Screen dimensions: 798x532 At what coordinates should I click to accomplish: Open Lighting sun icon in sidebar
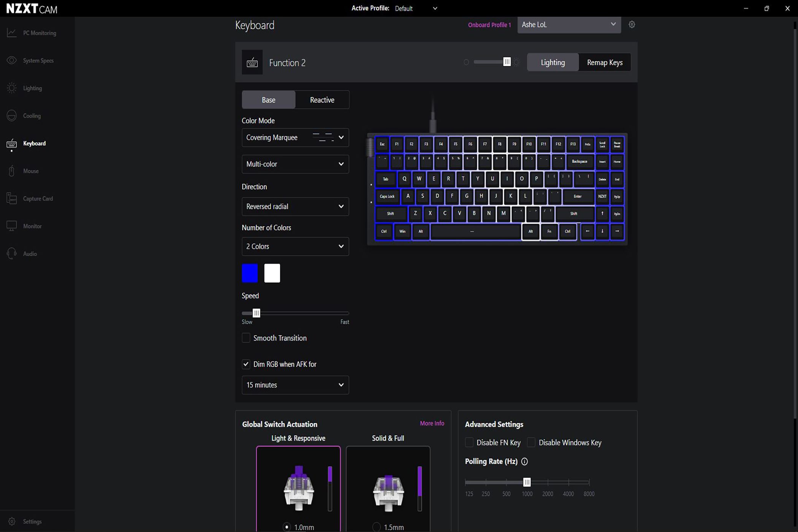pyautogui.click(x=11, y=88)
